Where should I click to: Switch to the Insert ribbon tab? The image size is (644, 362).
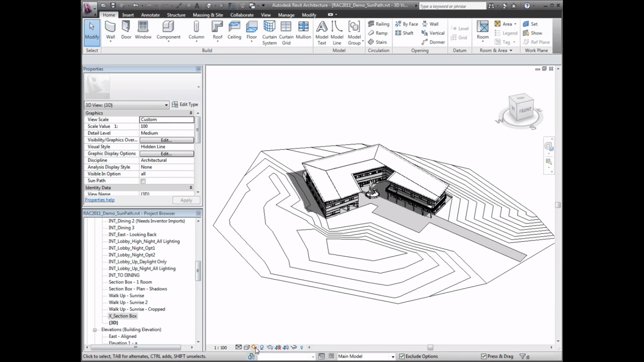click(x=128, y=15)
